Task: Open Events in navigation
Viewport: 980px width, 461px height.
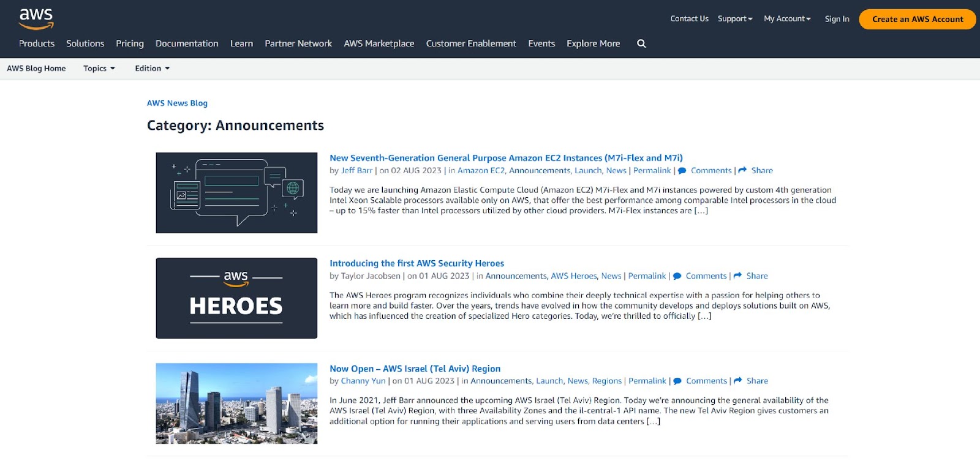Action: click(541, 43)
